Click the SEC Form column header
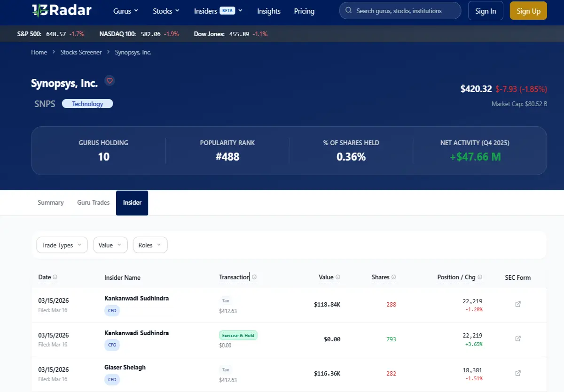 click(517, 277)
